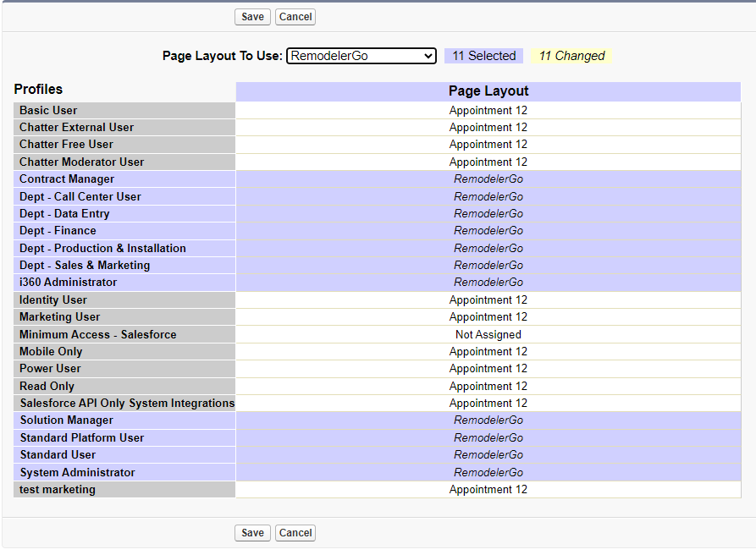756x555 pixels.
Task: Click the Not Assigned cell for Minimum Access
Action: click(488, 333)
